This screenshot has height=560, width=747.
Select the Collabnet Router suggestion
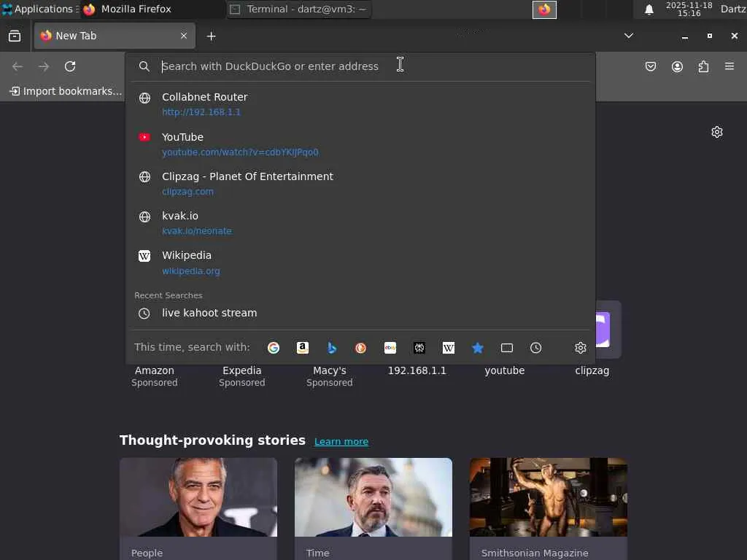360,104
